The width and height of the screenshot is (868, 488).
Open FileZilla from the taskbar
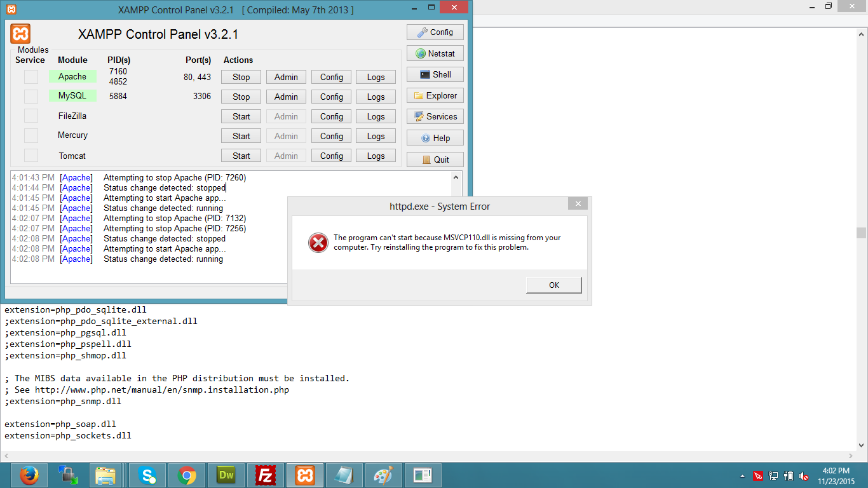point(266,475)
